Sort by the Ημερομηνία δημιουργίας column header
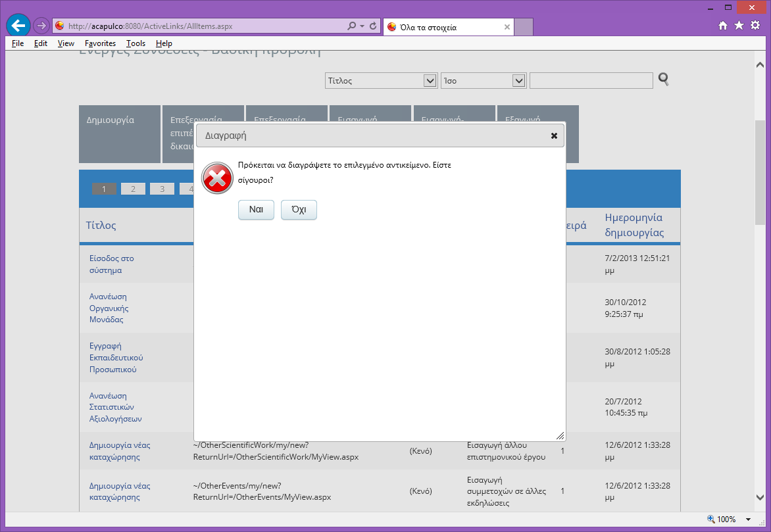 pos(634,225)
